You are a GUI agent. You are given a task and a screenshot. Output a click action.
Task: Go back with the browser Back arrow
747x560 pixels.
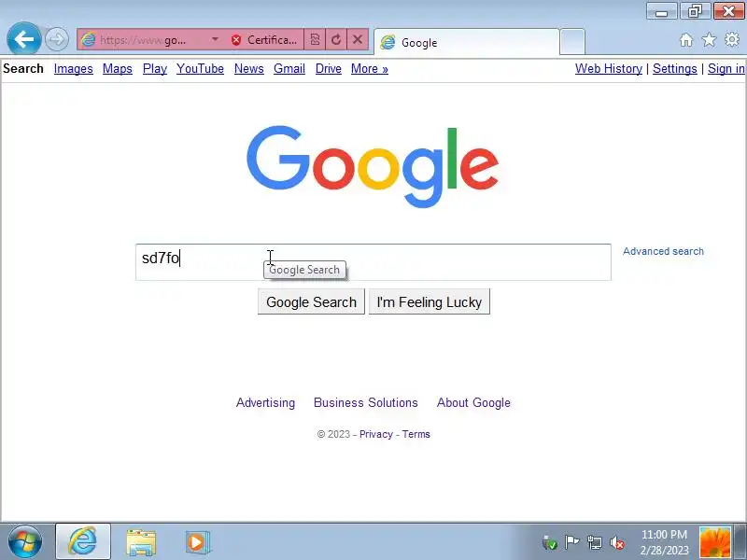[x=24, y=38]
